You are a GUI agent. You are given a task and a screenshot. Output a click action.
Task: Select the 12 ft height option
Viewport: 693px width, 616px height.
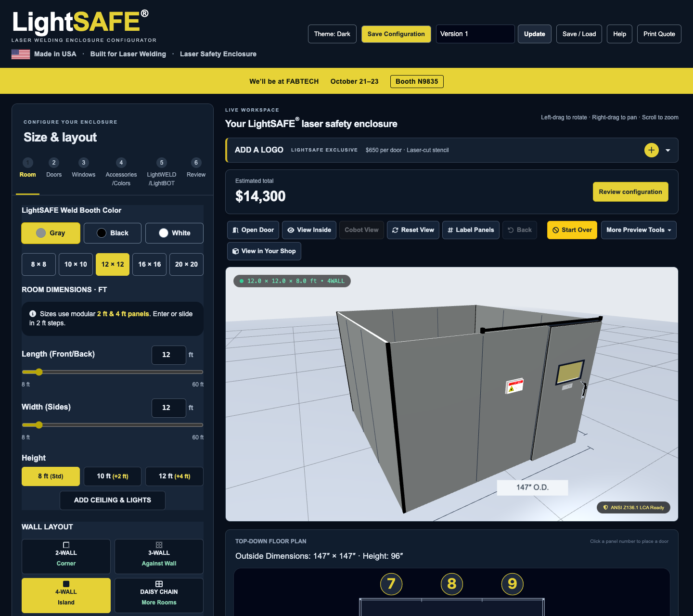pyautogui.click(x=174, y=476)
